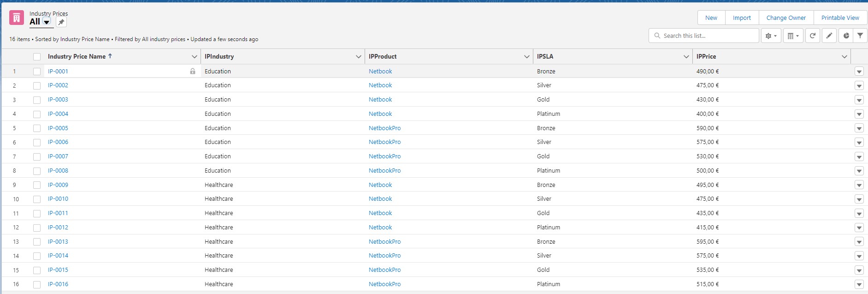The image size is (868, 294).
Task: Open row actions menu for IP-0001
Action: (x=859, y=72)
